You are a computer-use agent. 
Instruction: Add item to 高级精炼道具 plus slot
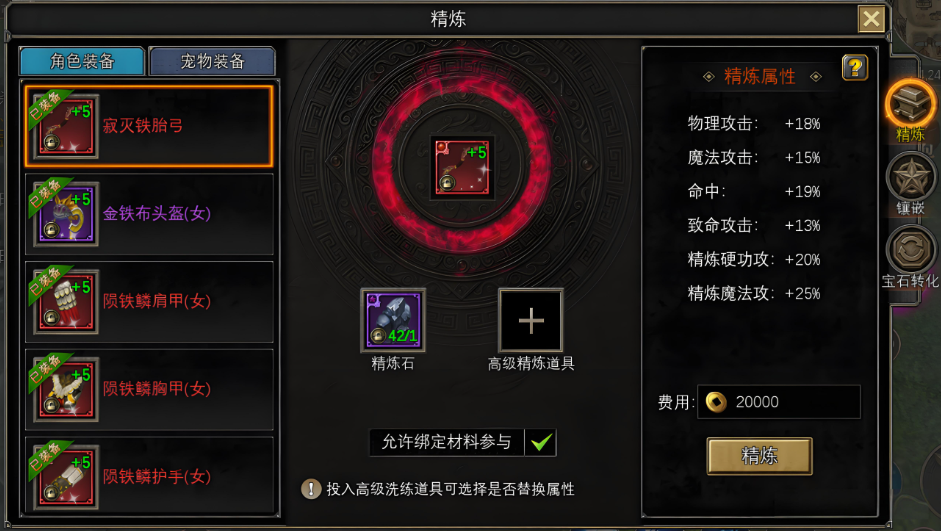(x=531, y=320)
